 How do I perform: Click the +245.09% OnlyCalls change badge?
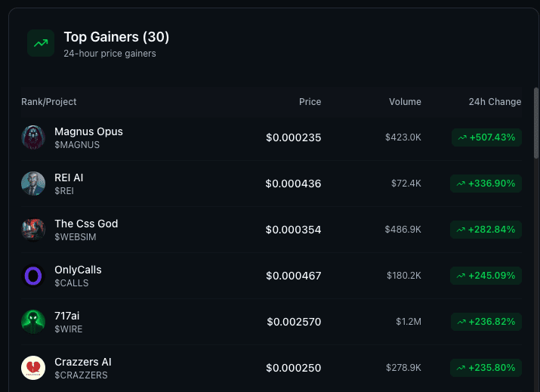tap(486, 276)
